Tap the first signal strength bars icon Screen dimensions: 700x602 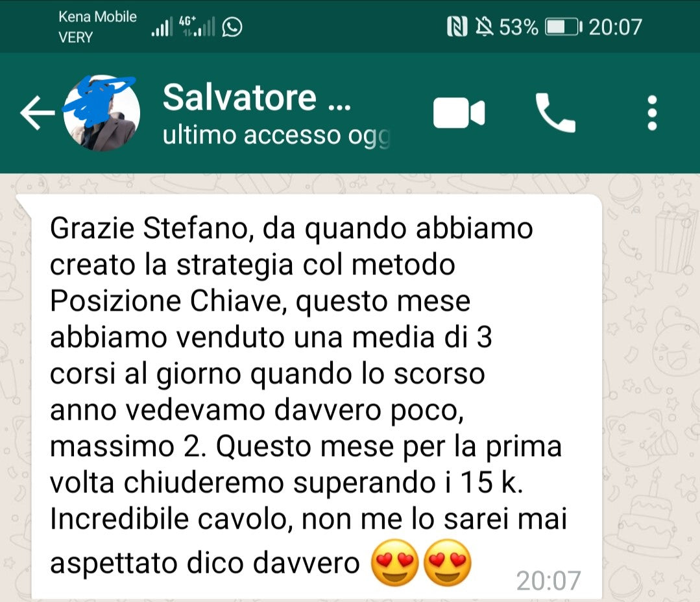(x=162, y=27)
